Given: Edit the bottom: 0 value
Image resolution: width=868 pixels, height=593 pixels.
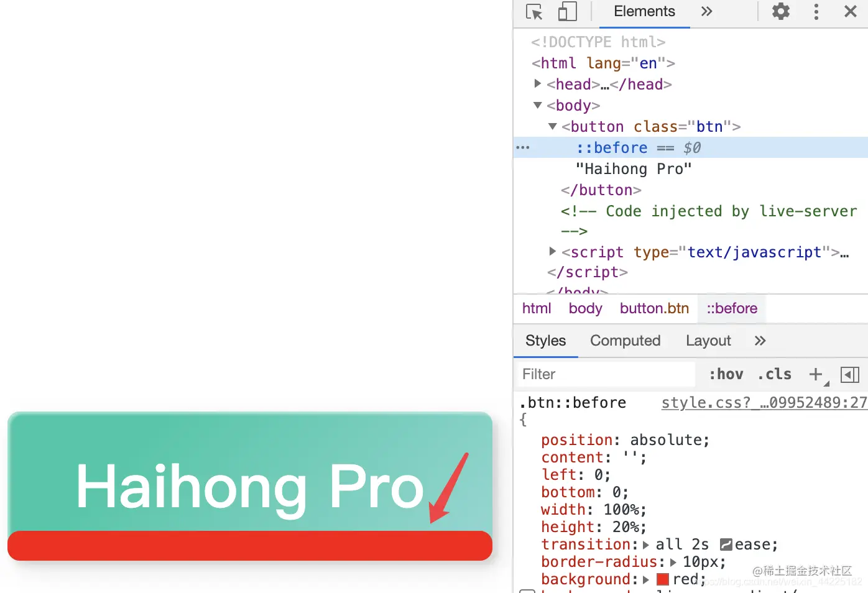Looking at the screenshot, I should coord(616,492).
